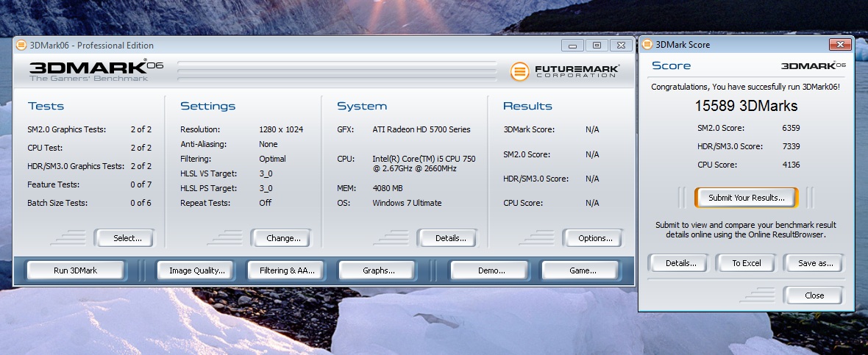
Task: Click the GFX value ATI Radeon HD 5700 Series
Action: 421,129
